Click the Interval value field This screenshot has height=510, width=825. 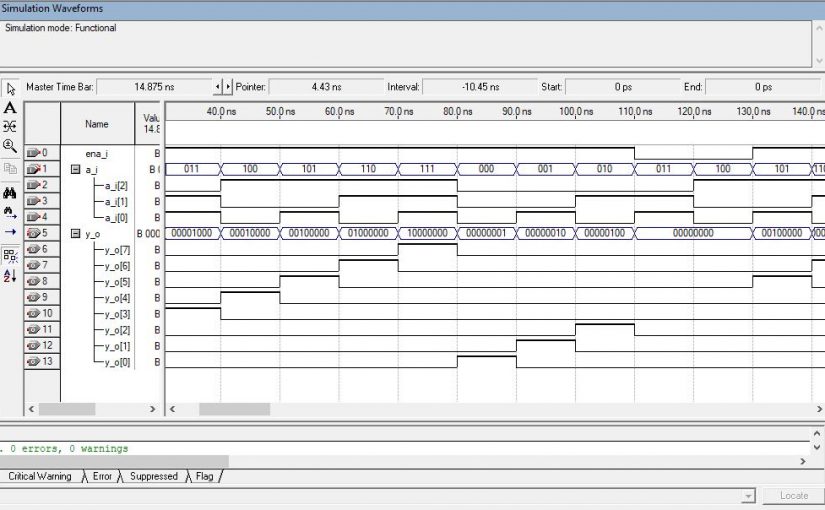pos(480,87)
